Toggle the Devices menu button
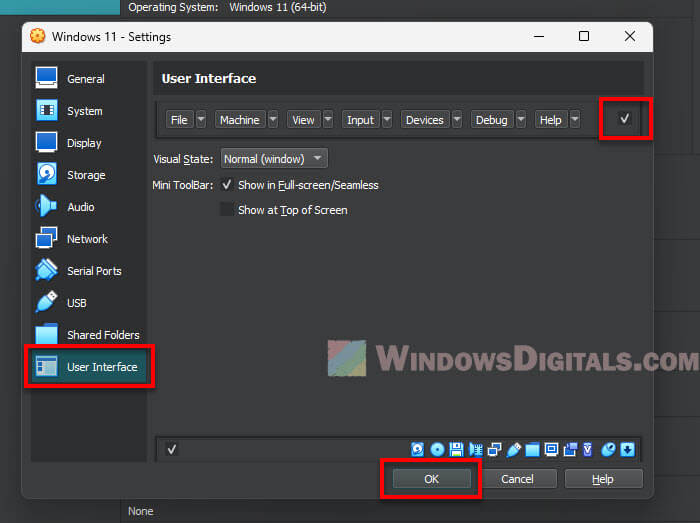This screenshot has width=700, height=523. [425, 120]
